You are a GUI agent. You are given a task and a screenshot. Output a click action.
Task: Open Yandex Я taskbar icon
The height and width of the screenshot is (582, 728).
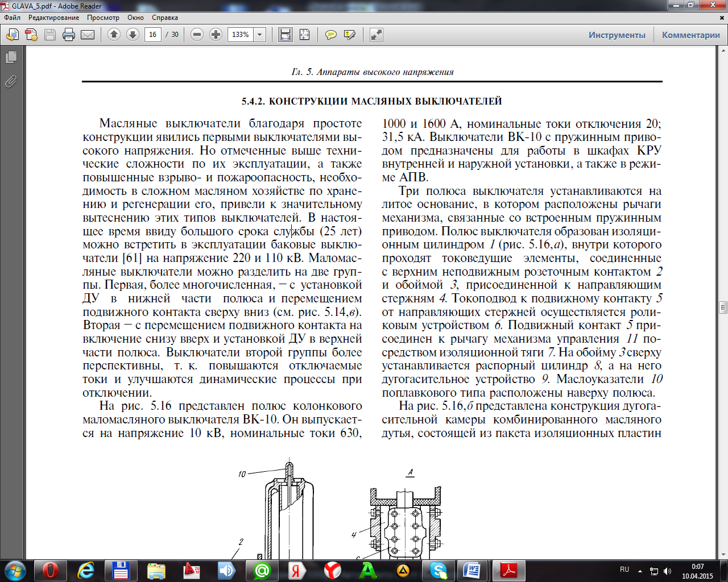click(297, 571)
